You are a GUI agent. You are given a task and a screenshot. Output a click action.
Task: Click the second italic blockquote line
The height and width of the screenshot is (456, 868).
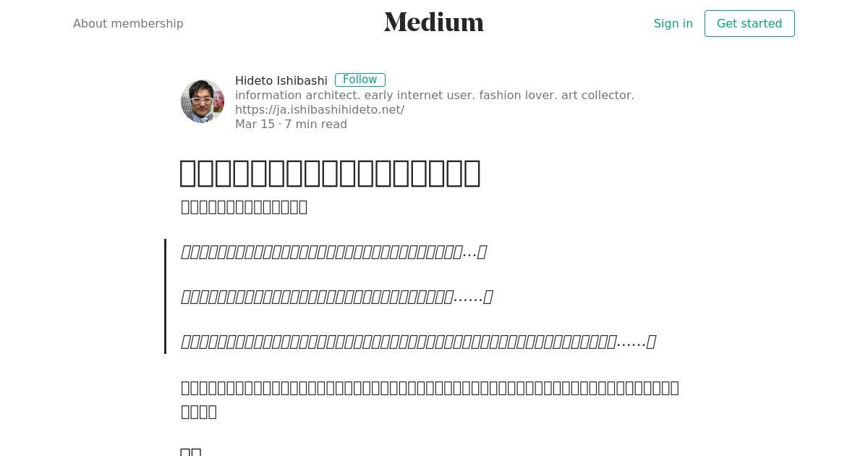point(336,297)
